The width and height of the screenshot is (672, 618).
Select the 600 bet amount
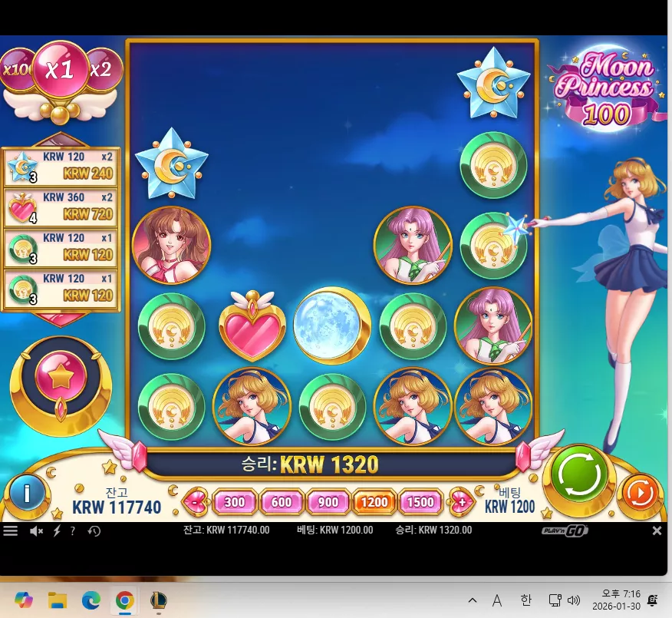pyautogui.click(x=281, y=502)
